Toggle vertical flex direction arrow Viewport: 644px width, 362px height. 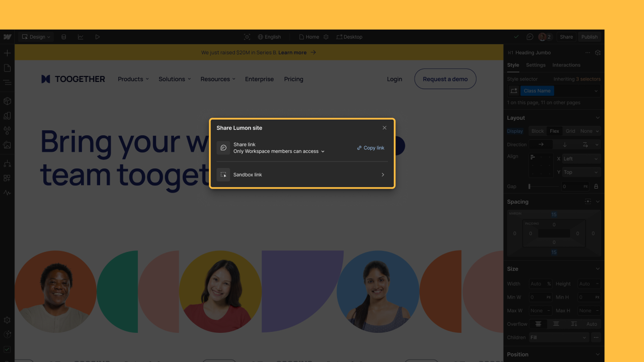[565, 144]
